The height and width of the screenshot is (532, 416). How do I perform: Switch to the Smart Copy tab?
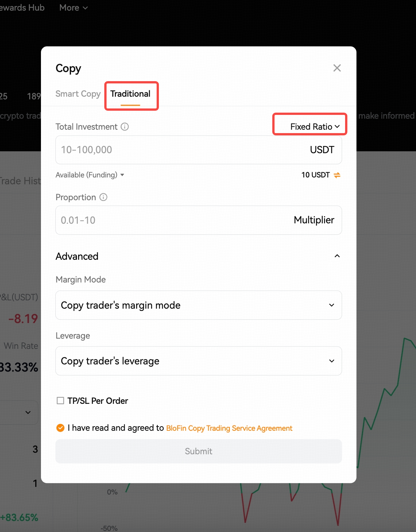[78, 94]
